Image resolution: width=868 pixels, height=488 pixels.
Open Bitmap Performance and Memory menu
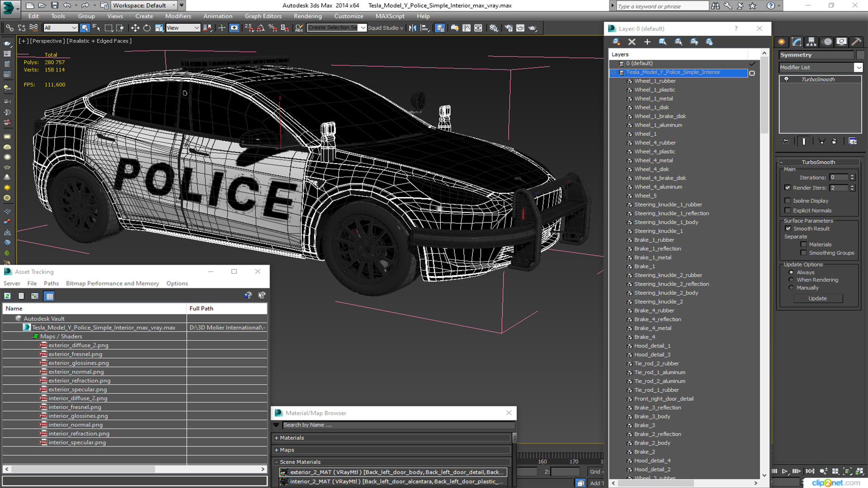click(113, 283)
